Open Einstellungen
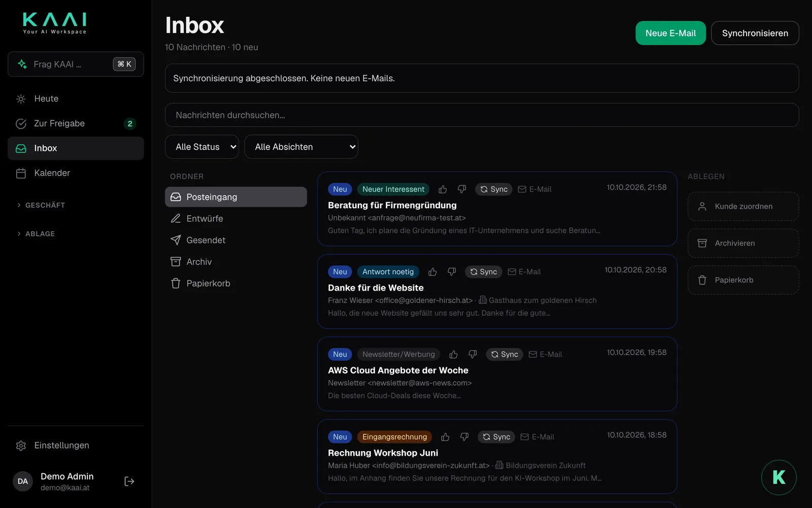 click(76, 446)
